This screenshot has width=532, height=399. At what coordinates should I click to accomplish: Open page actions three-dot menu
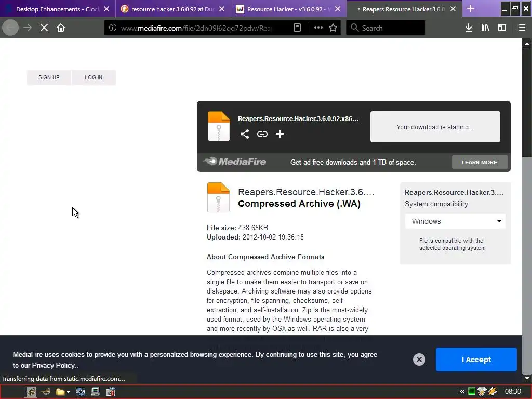pyautogui.click(x=318, y=28)
